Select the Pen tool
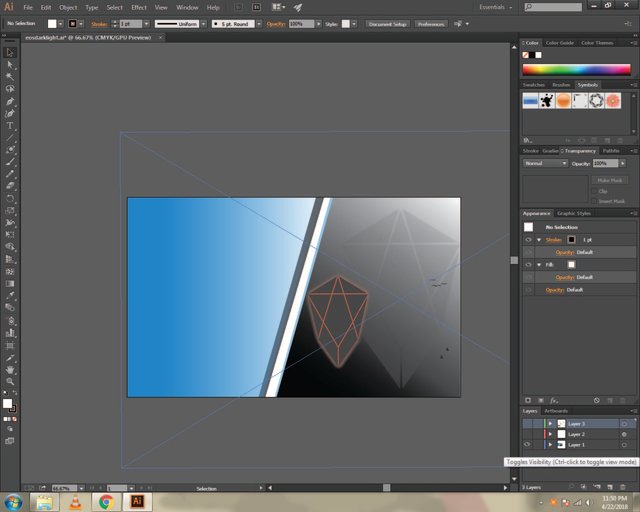The height and width of the screenshot is (512, 640). pyautogui.click(x=10, y=101)
